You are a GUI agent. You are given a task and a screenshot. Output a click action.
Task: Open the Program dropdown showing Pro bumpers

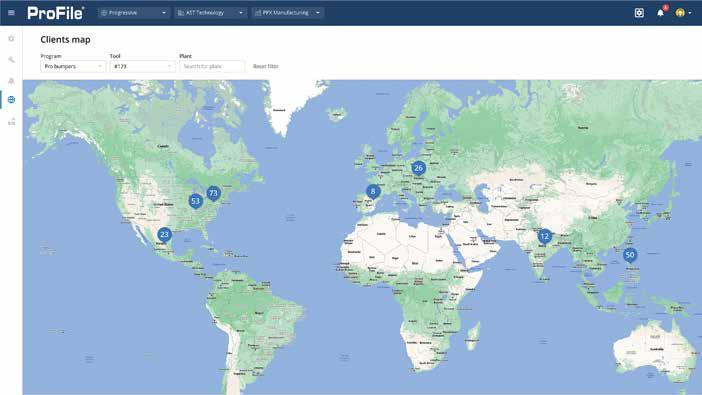73,66
